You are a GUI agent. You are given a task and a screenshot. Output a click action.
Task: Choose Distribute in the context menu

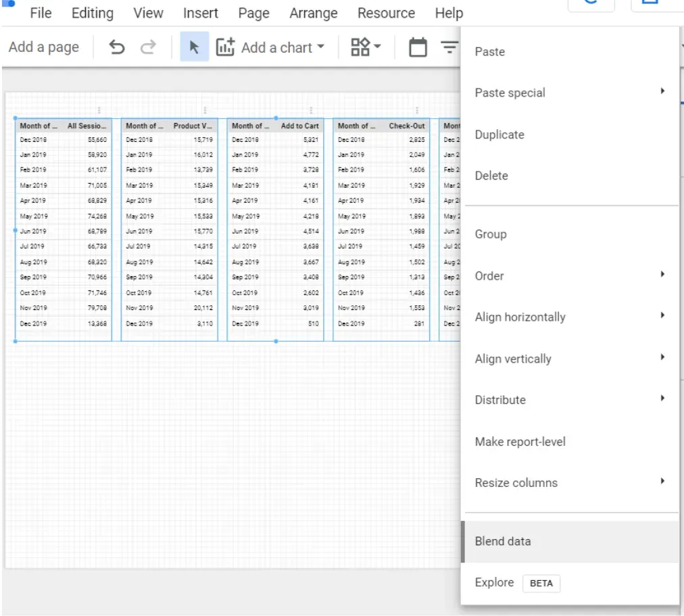(x=570, y=400)
